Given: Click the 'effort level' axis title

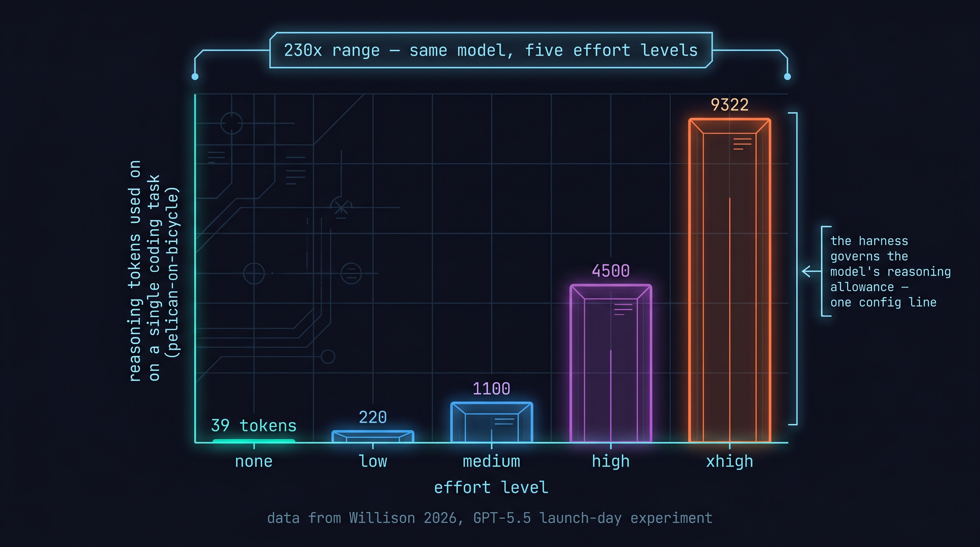Looking at the screenshot, I should [x=491, y=487].
